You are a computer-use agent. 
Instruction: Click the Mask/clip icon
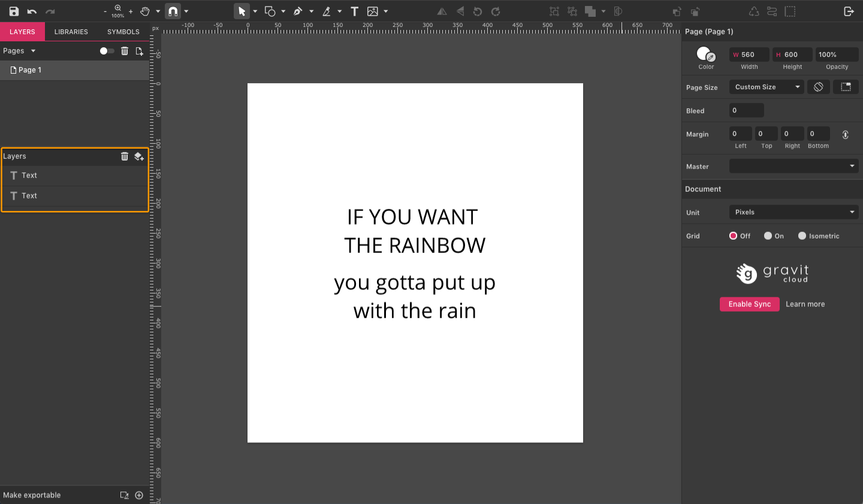[x=618, y=11]
